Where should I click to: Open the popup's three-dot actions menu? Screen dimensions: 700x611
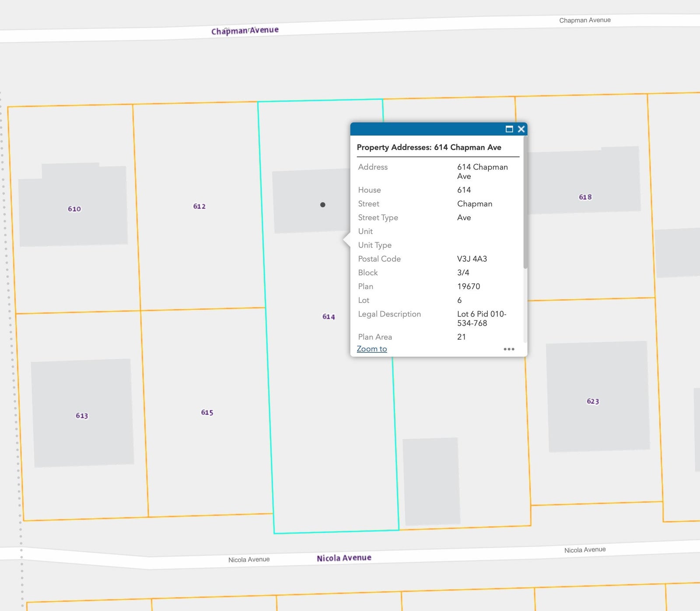(x=509, y=349)
